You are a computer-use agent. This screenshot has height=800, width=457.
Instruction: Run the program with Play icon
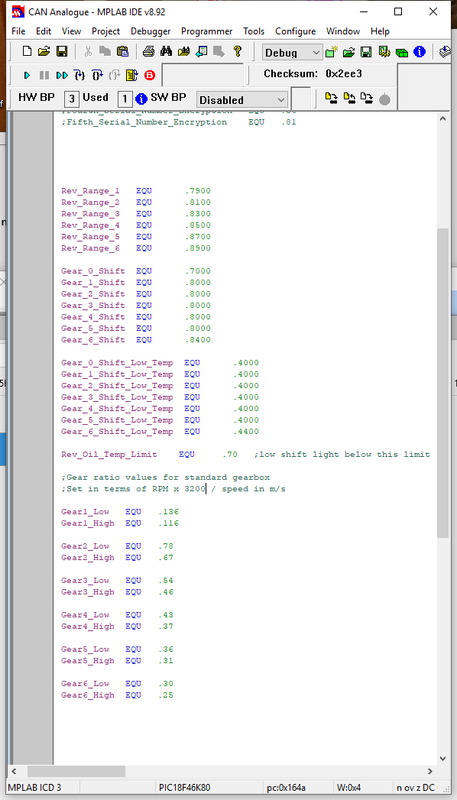click(x=27, y=76)
